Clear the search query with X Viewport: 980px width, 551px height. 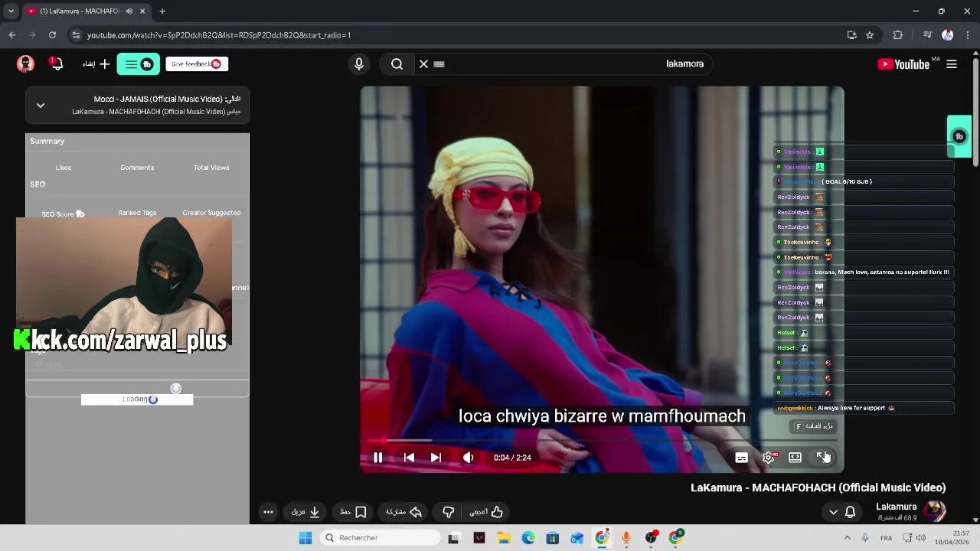click(423, 64)
